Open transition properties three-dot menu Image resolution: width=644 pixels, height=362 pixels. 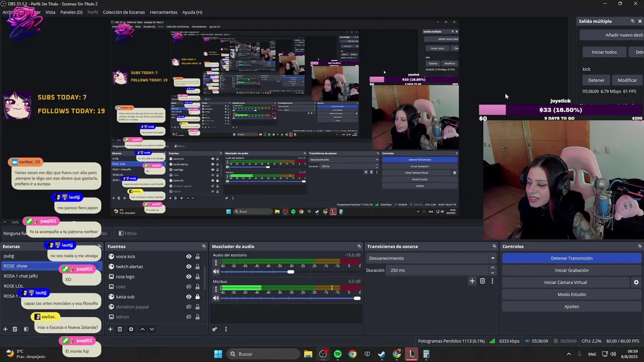(492, 281)
